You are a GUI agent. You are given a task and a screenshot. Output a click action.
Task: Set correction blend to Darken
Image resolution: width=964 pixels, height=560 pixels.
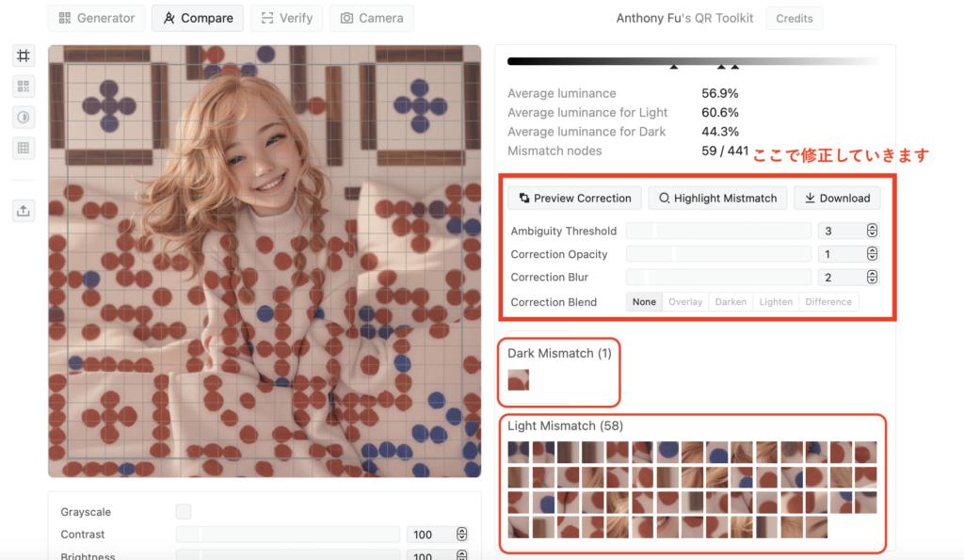731,302
